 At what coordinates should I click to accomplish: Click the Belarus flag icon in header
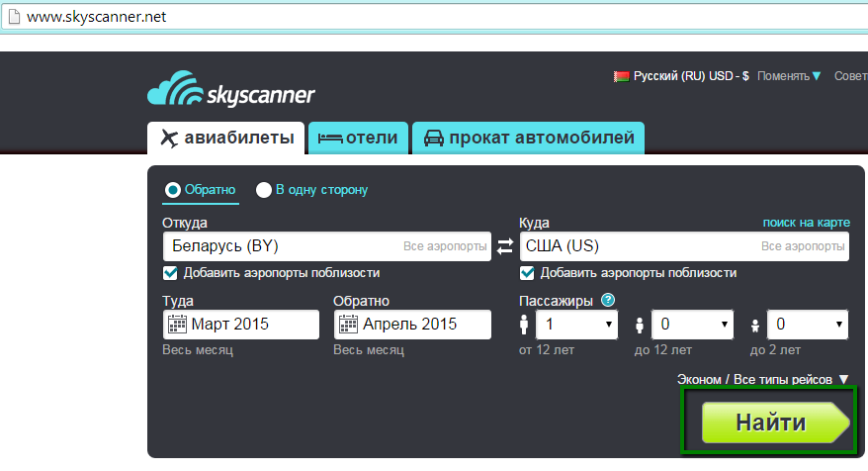(621, 76)
